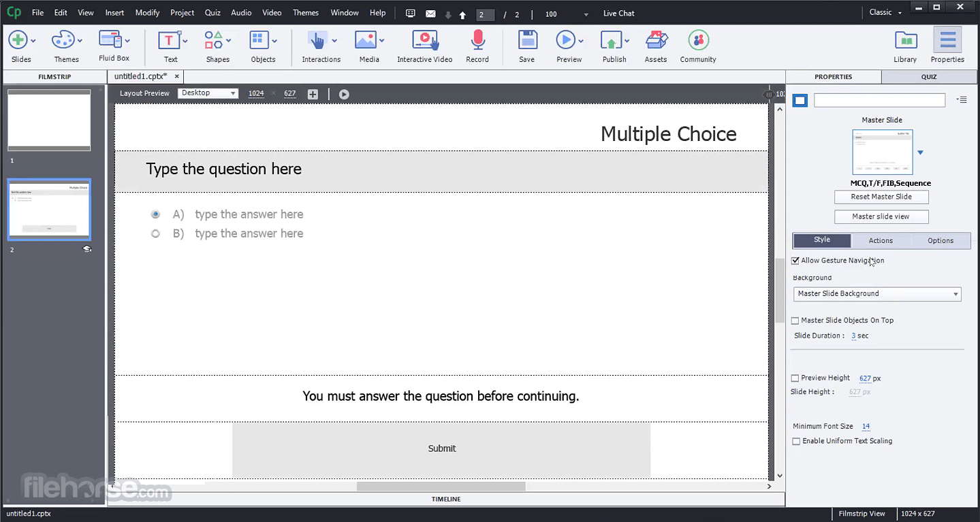Start Record with the microphone icon
The width and height of the screenshot is (980, 522).
coord(477,40)
